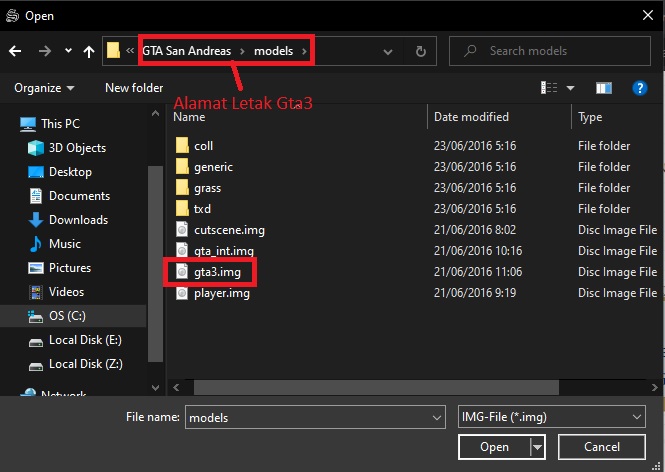This screenshot has width=665, height=472.
Task: Refresh the models folder view
Action: pos(420,51)
